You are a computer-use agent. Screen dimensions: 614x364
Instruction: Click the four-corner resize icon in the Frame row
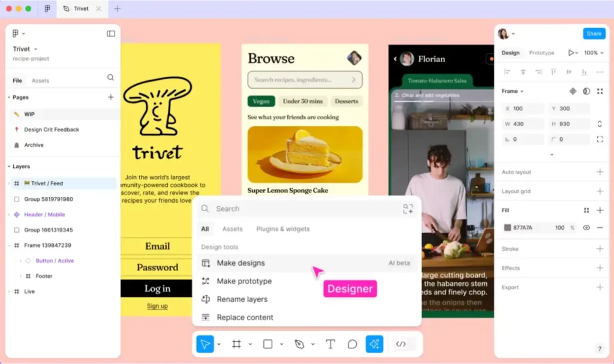(600, 91)
